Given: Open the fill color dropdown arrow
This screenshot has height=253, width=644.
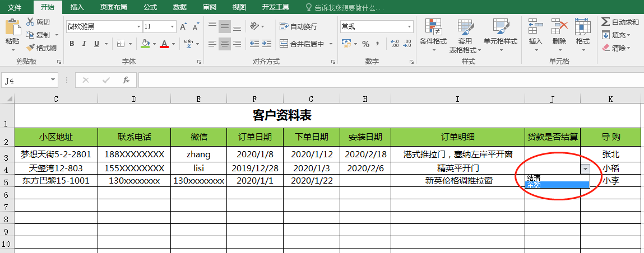Looking at the screenshot, I should click(155, 44).
